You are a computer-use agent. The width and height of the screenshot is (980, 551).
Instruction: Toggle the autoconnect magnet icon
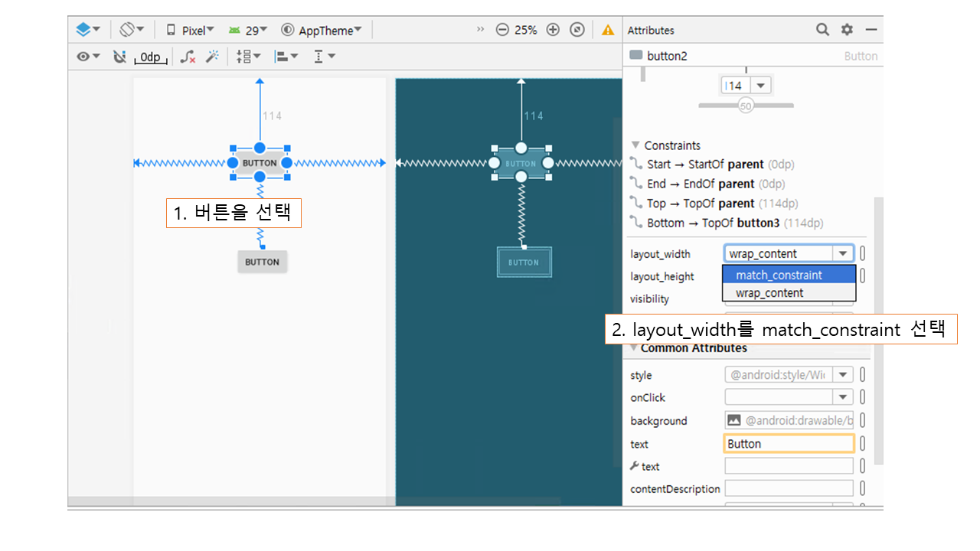pyautogui.click(x=119, y=57)
